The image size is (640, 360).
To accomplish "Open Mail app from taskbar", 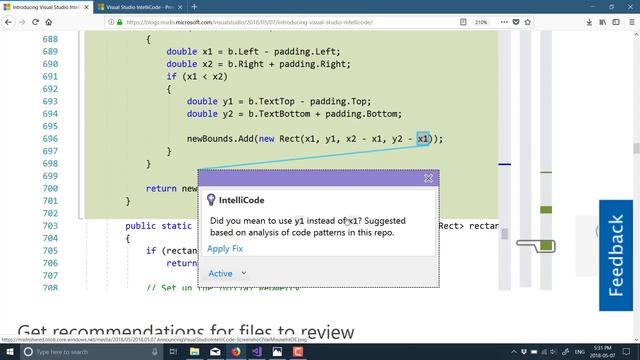I will tap(215, 351).
